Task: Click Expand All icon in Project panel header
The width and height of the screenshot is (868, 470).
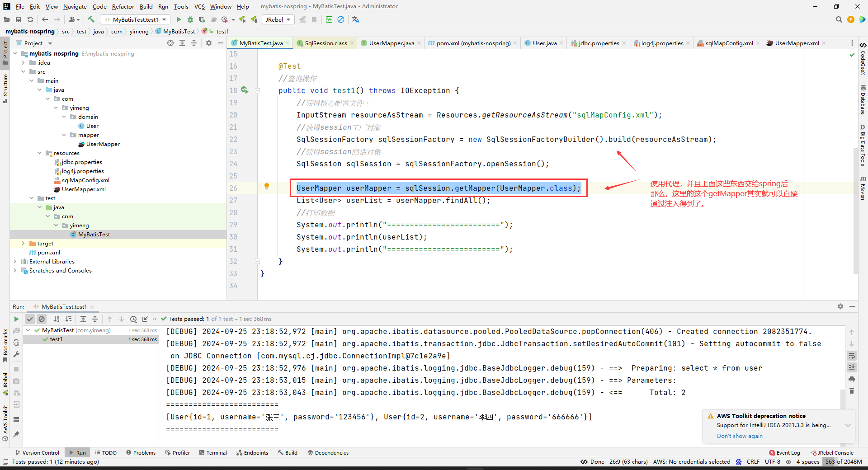Action: click(182, 43)
